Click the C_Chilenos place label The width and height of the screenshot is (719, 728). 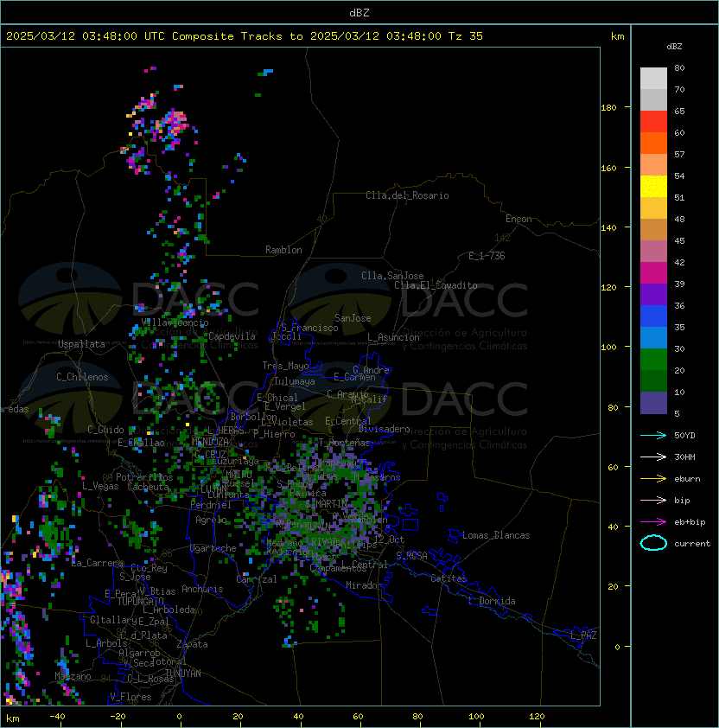click(82, 376)
